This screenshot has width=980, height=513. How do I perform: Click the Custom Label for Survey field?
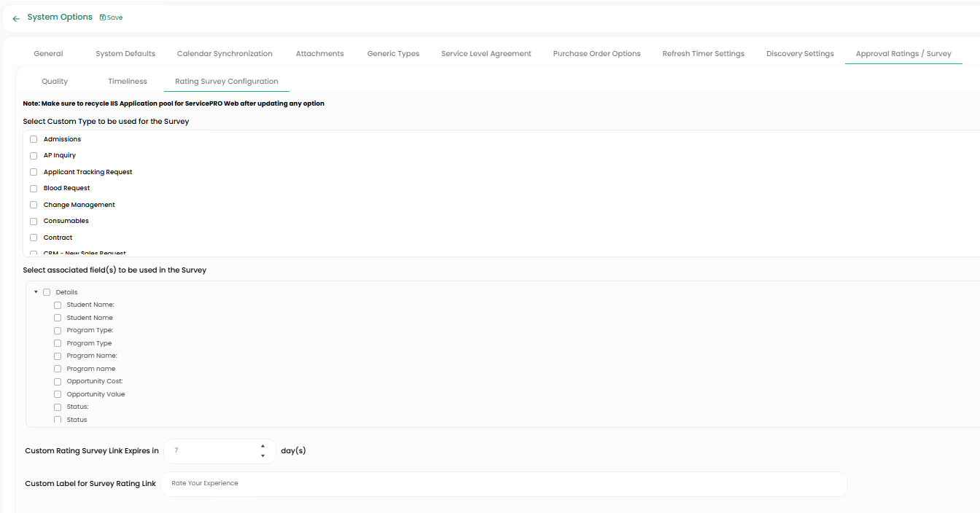[x=503, y=484]
